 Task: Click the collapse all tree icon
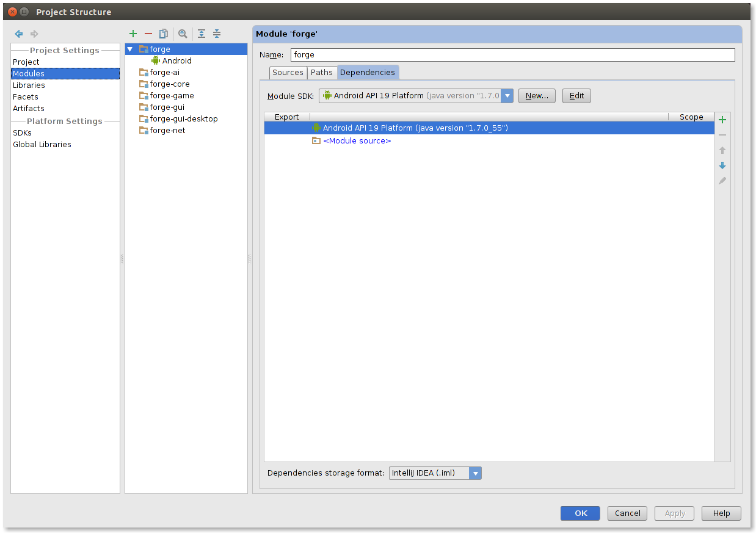pos(217,34)
